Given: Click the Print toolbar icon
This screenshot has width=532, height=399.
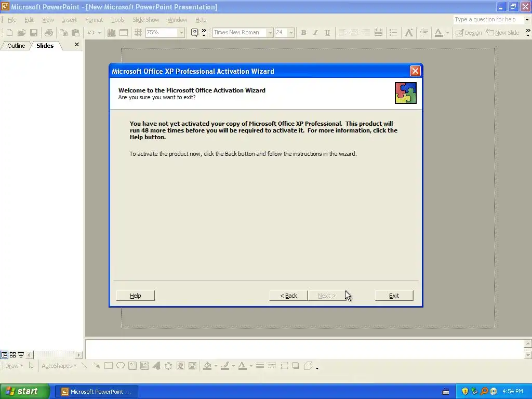Looking at the screenshot, I should (x=49, y=33).
